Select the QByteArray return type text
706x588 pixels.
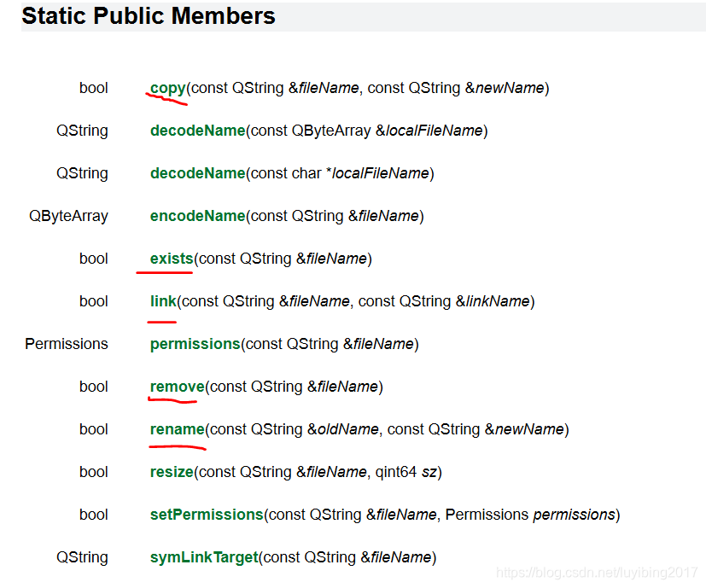click(68, 217)
